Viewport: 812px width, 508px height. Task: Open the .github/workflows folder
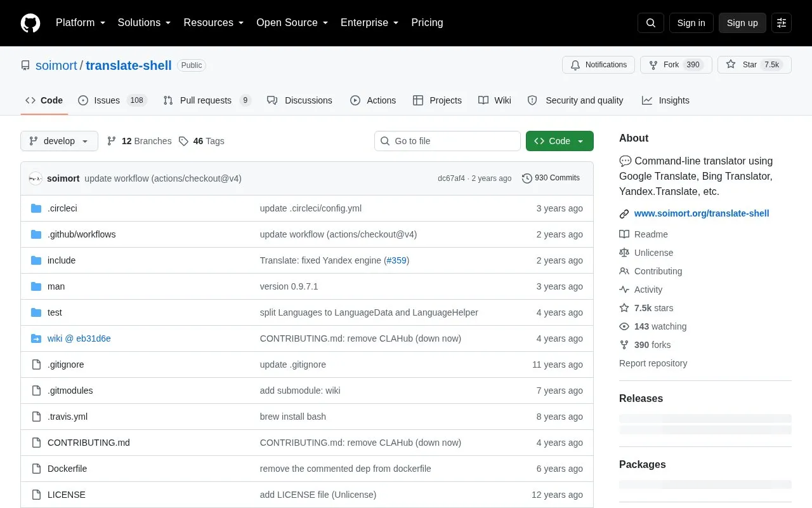click(81, 234)
